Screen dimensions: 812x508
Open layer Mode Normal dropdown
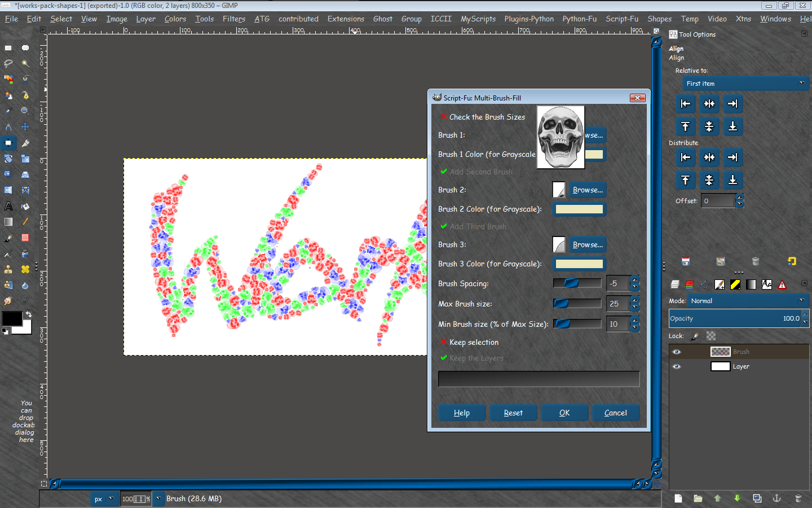[x=748, y=301]
